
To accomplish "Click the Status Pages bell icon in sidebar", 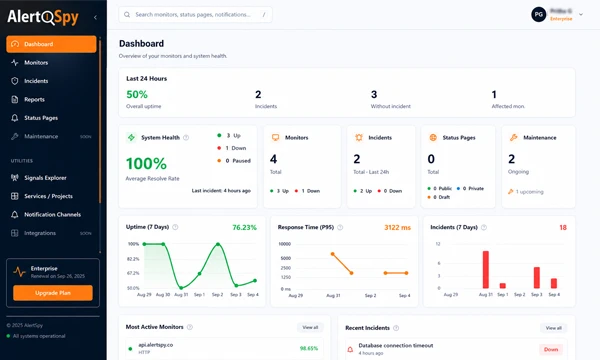I will 15,118.
